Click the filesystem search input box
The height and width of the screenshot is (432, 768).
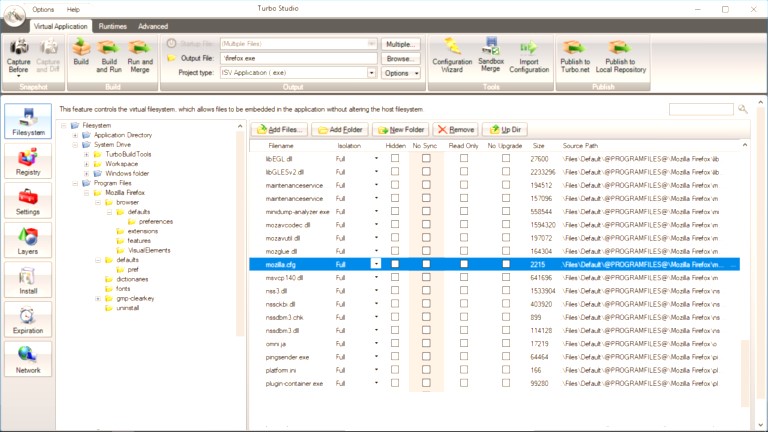click(701, 109)
